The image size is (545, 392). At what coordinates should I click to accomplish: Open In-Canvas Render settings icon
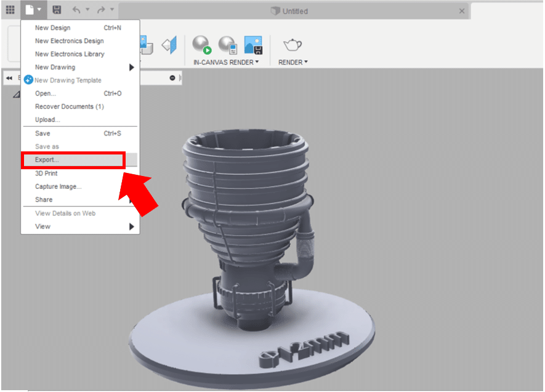click(x=228, y=45)
